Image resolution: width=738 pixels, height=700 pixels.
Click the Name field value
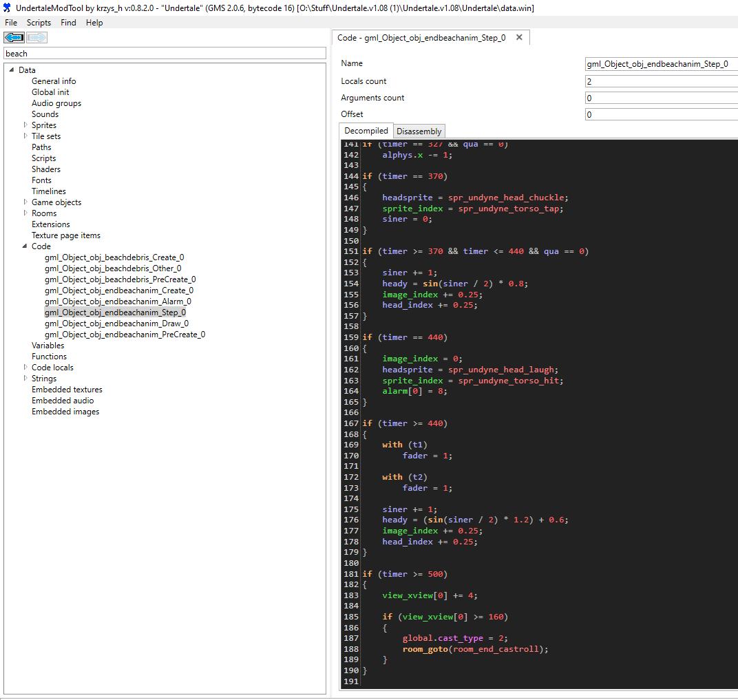coord(662,64)
